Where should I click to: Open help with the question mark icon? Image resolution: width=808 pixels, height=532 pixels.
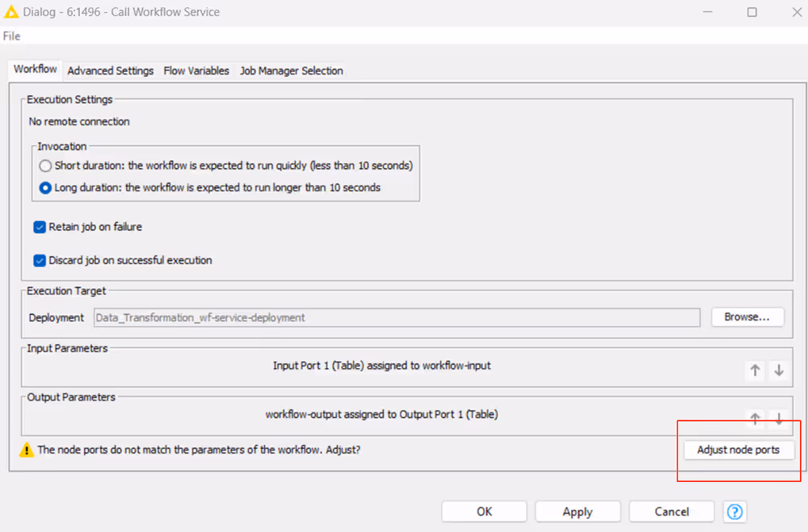tap(735, 511)
